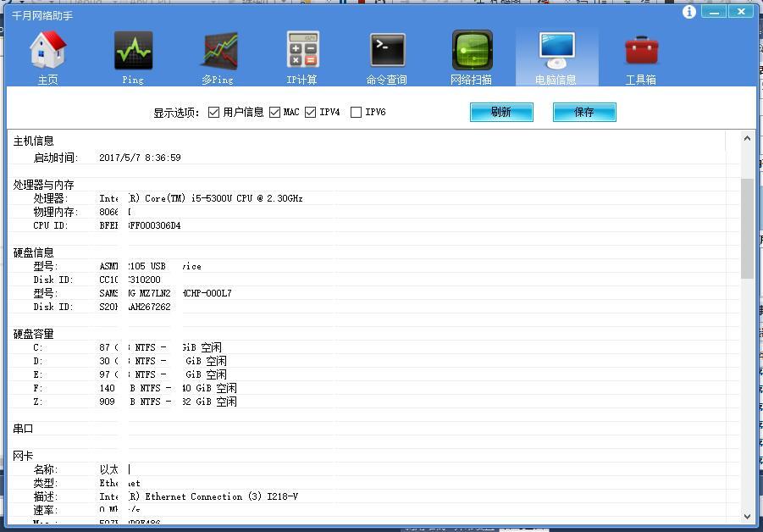Click the 刷新 refresh button
The image size is (763, 532).
[501, 112]
